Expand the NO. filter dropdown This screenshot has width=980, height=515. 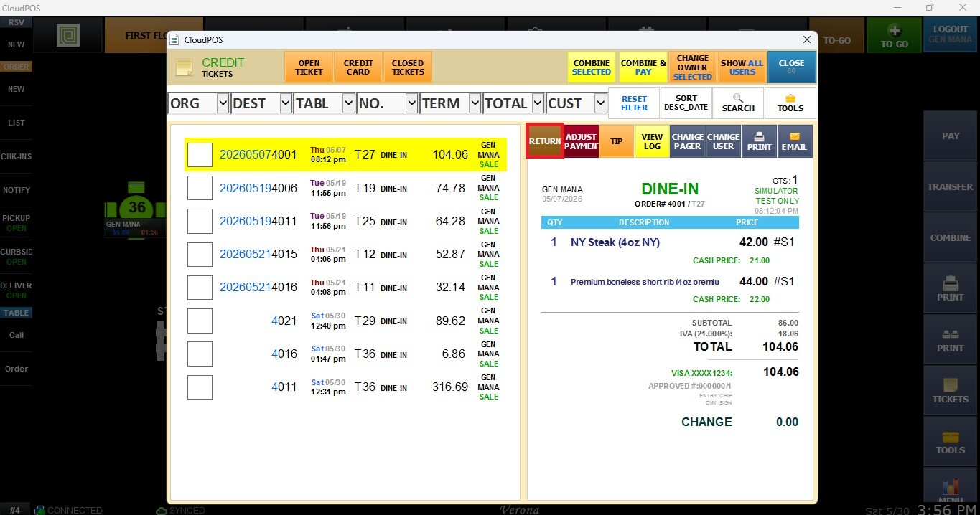click(x=411, y=103)
